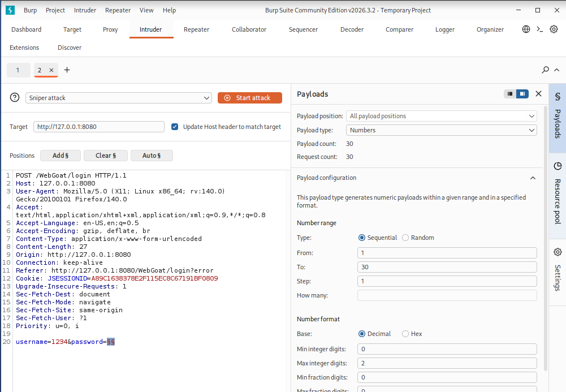Switch to the Decoder tab
This screenshot has height=392, width=566.
tap(352, 29)
